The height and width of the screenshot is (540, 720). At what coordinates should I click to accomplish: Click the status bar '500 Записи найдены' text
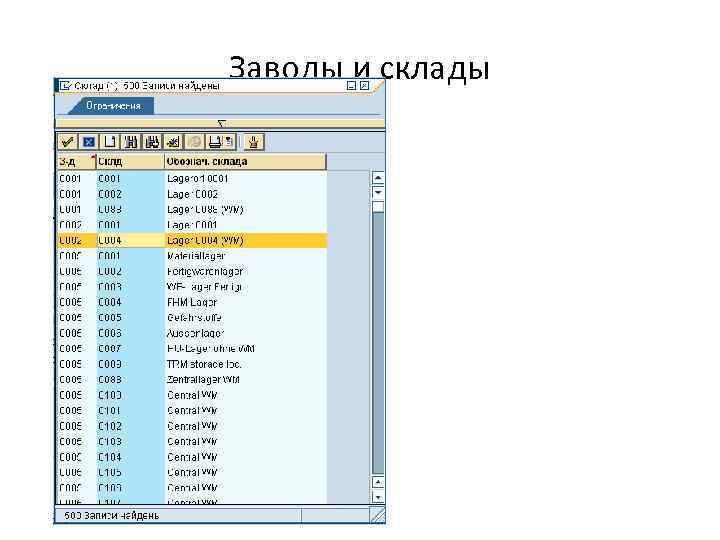pyautogui.click(x=112, y=516)
